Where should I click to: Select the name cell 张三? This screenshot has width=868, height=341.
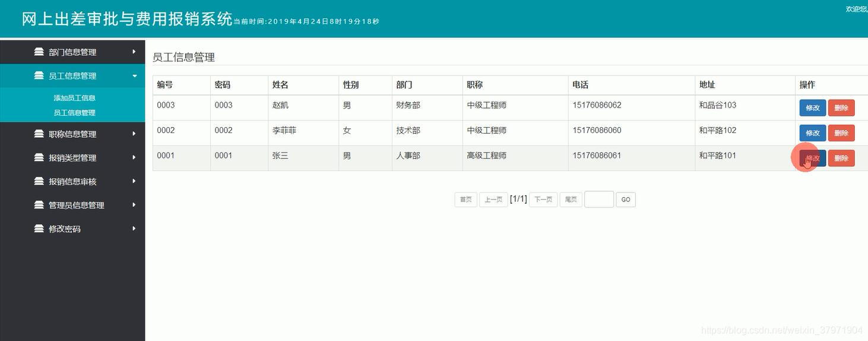click(280, 156)
